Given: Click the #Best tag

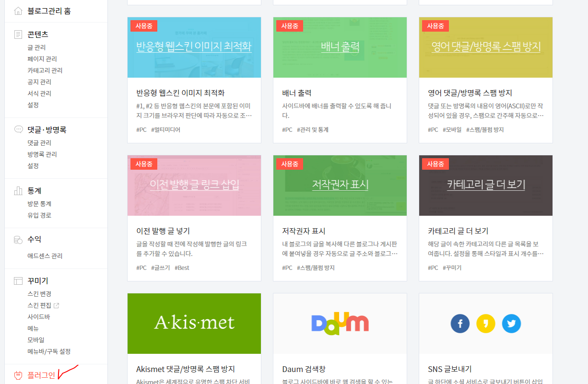Looking at the screenshot, I should click(182, 268).
